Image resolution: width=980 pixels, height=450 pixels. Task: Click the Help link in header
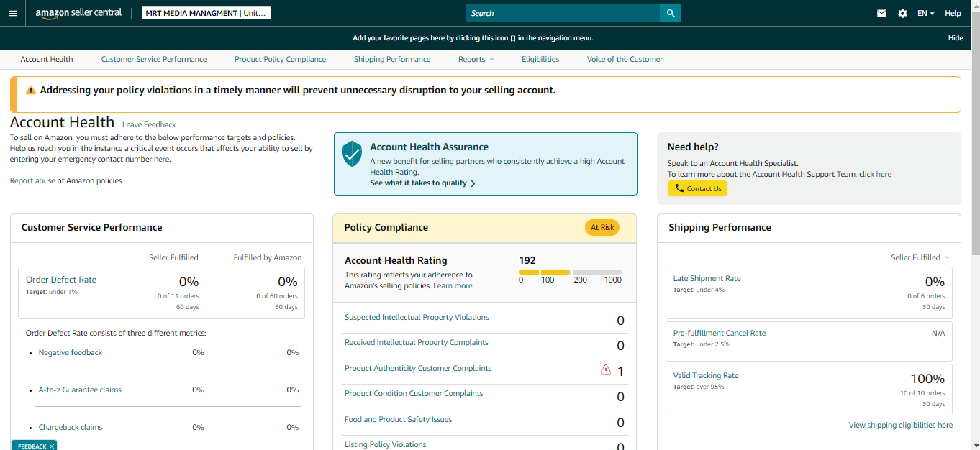point(953,13)
